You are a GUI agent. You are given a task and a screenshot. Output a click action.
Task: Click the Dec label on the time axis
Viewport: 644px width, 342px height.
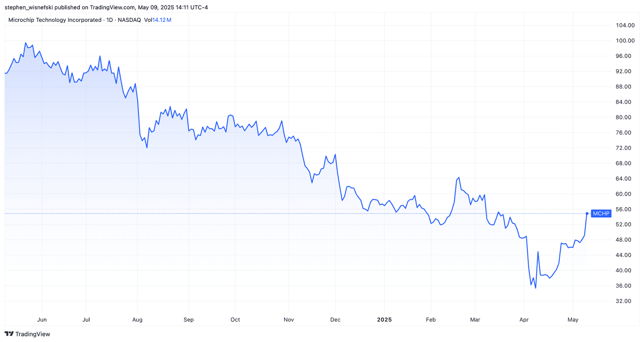[x=335, y=320]
